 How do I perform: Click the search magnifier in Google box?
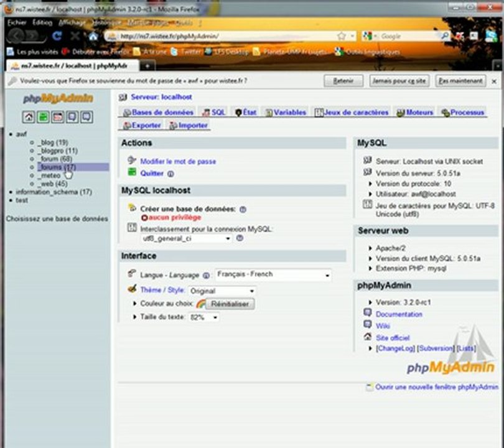[446, 36]
